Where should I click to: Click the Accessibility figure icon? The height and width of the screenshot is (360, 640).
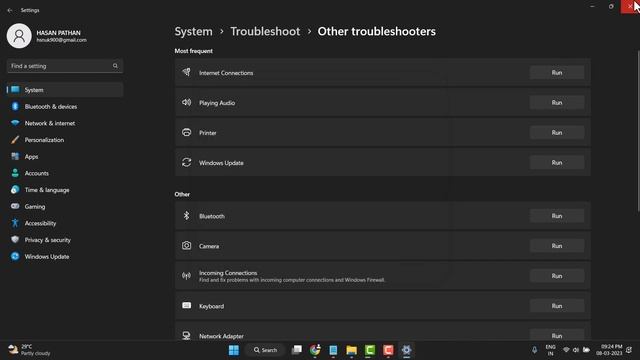[15, 223]
